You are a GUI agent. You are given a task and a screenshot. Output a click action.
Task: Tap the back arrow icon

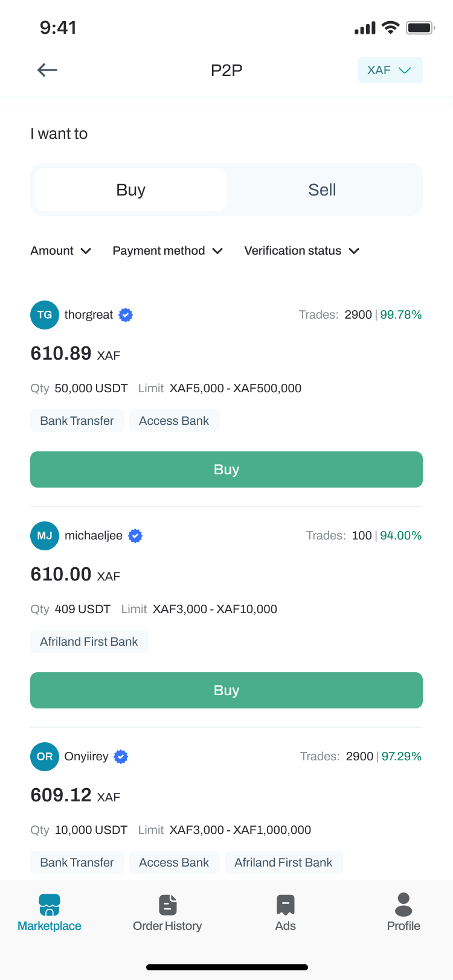pos(47,70)
